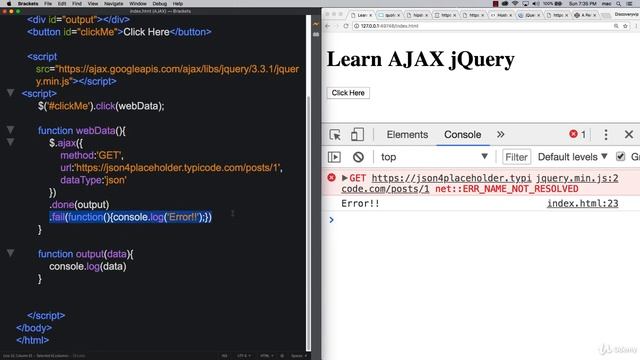The height and width of the screenshot is (360, 640).
Task: Open the Edit menu
Action: click(62, 3)
